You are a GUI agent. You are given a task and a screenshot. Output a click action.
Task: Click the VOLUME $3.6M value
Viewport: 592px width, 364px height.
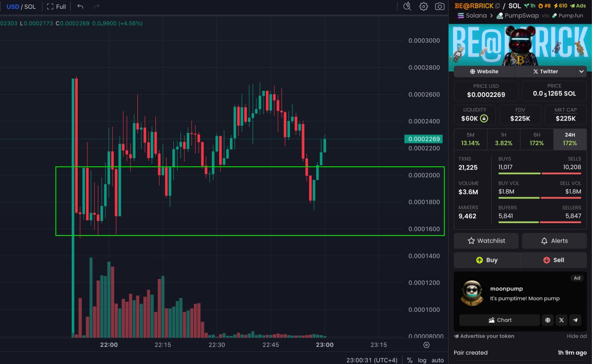click(468, 192)
